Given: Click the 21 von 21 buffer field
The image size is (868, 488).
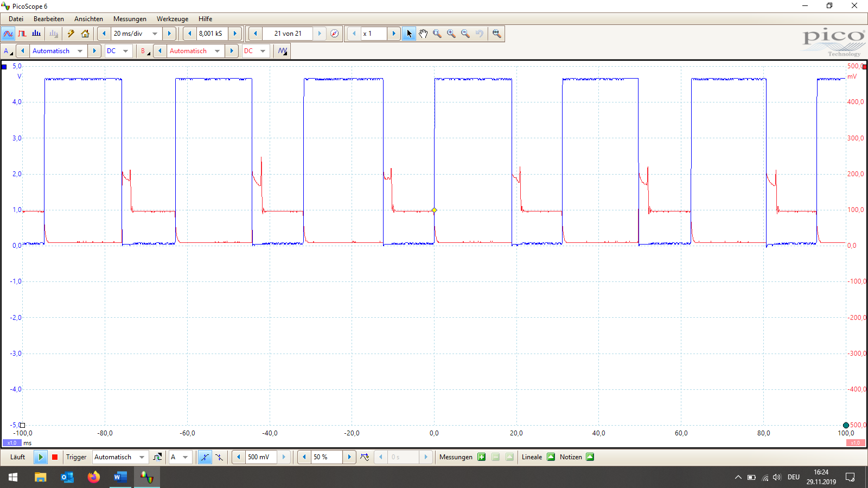Looking at the screenshot, I should 288,34.
